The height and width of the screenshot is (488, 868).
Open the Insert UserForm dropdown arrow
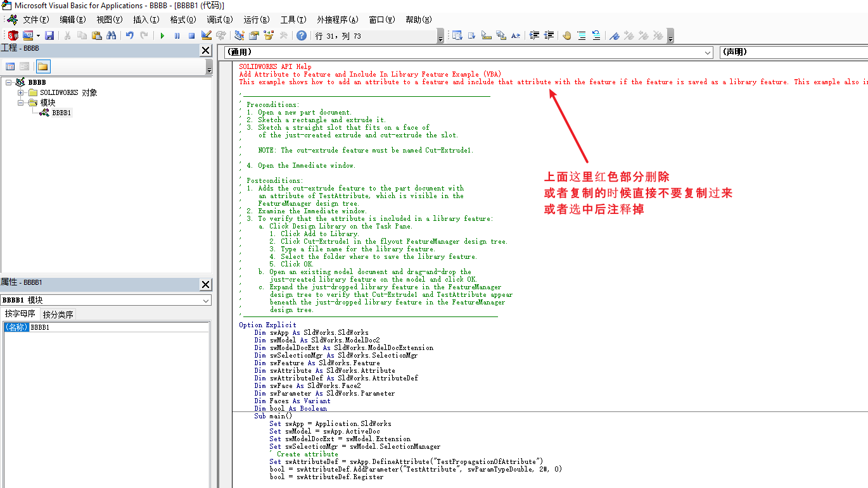point(38,35)
